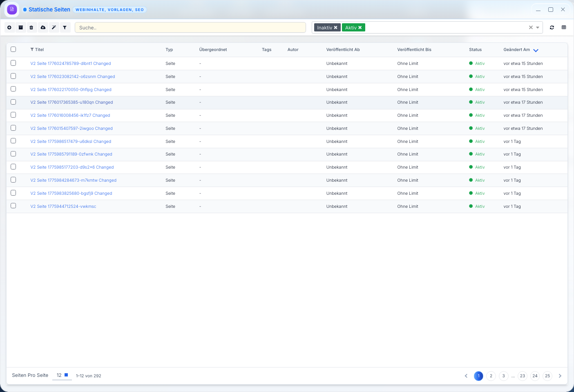Click the trash delete icon

[31, 27]
